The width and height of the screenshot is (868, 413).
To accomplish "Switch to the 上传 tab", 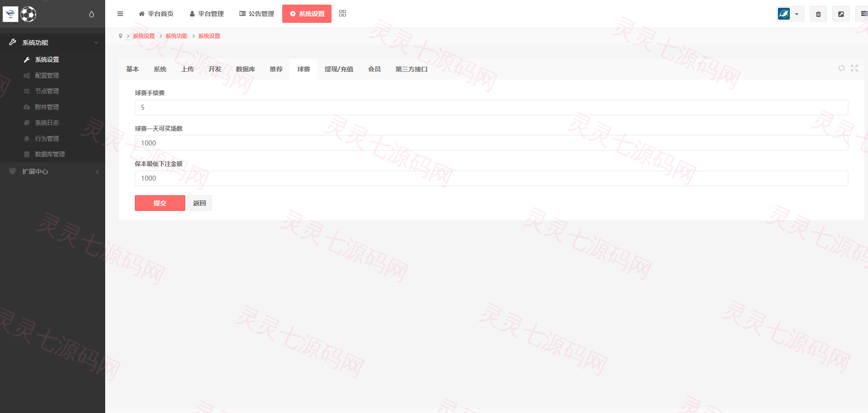I will [x=188, y=69].
